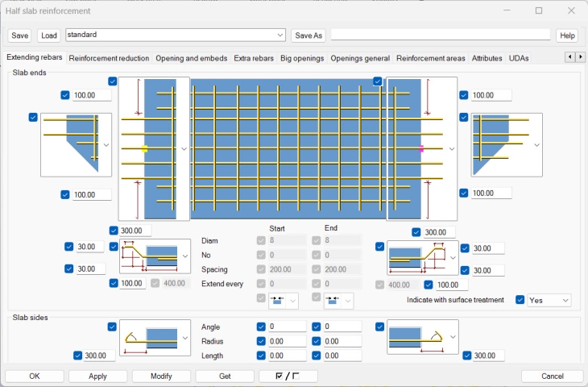Open the left slab end rebar layout picture
This screenshot has height=387, width=588.
coord(154,148)
